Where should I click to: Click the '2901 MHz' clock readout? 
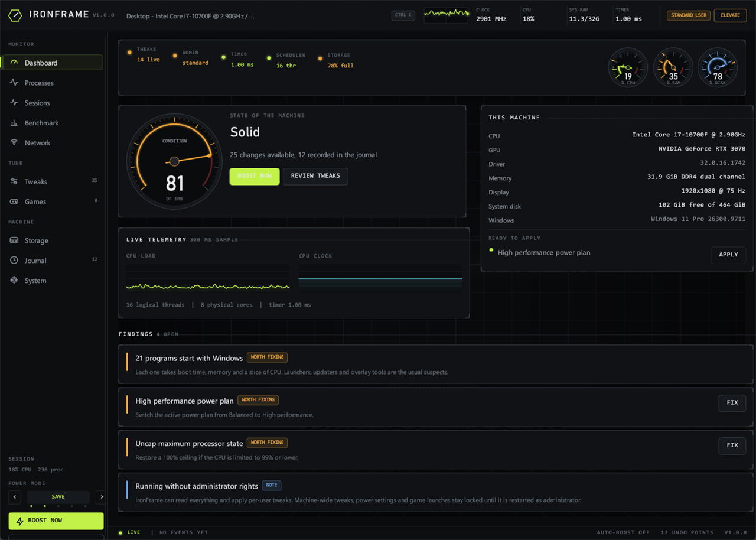(x=491, y=19)
